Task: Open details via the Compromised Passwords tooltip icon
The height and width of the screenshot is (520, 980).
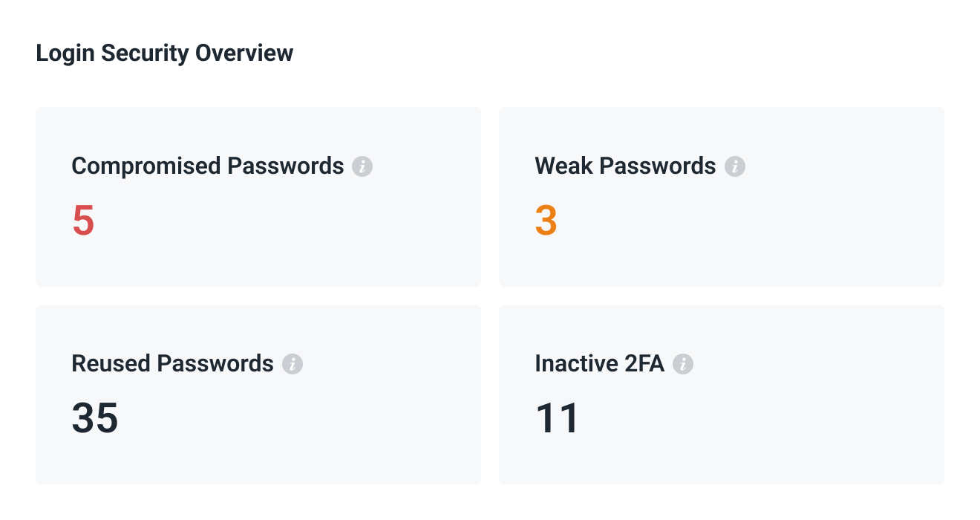Action: pos(362,166)
